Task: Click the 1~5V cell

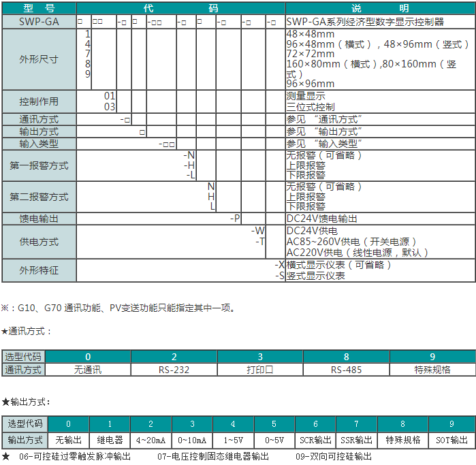Action: [x=233, y=440]
